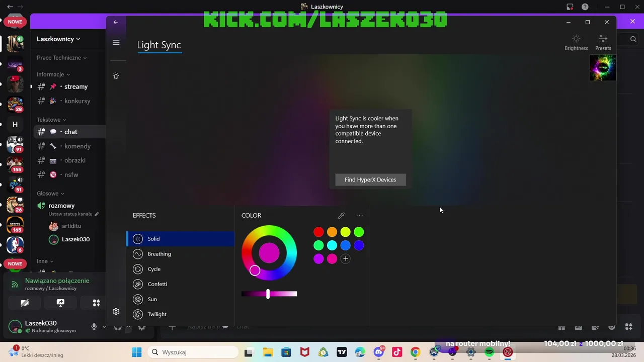Choose the cyan color swatch
Image resolution: width=644 pixels, height=362 pixels.
(x=332, y=245)
